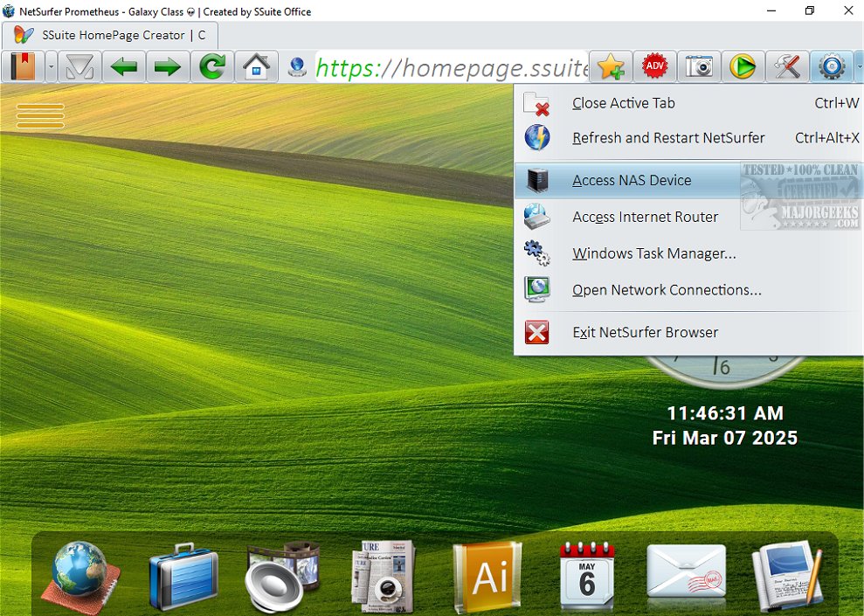Choose Exit NetSurfer Browser
Screen dimensions: 864x616
[688, 332]
